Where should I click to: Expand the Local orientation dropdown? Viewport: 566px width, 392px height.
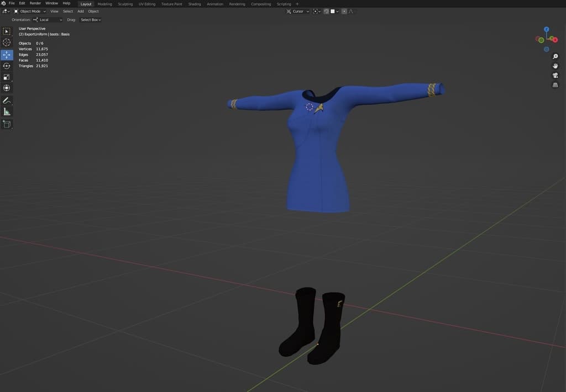pyautogui.click(x=48, y=20)
